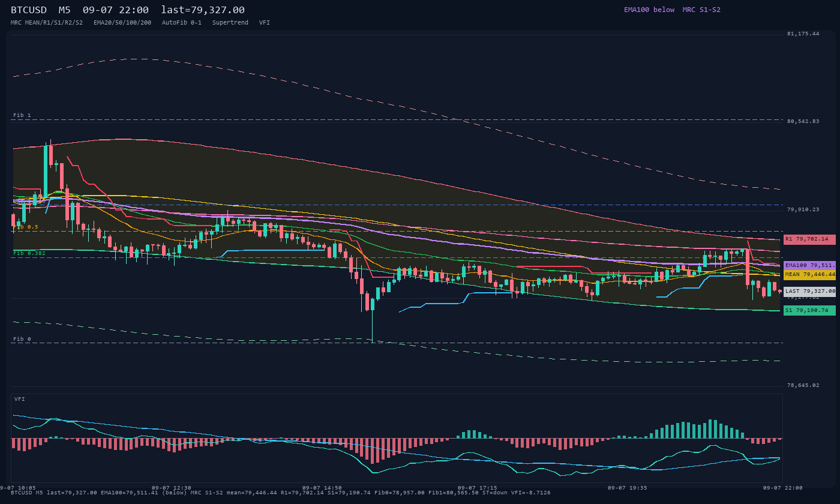Viewport: 840px width, 504px height.
Task: Click the 79,910.23 price axis label
Action: 803,209
